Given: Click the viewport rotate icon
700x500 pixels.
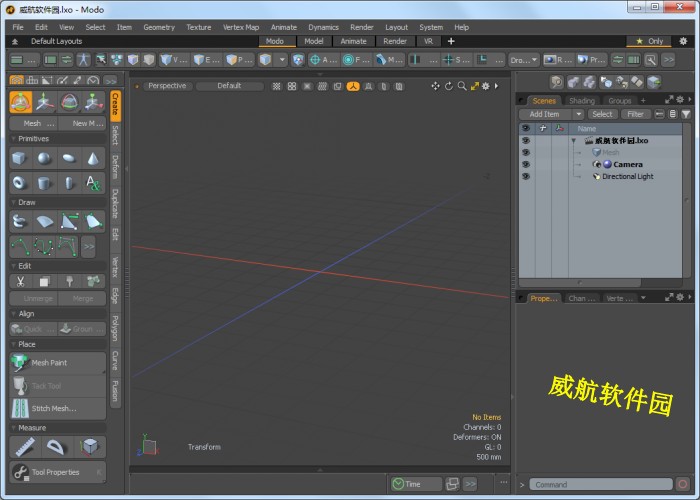Looking at the screenshot, I should pyautogui.click(x=449, y=86).
